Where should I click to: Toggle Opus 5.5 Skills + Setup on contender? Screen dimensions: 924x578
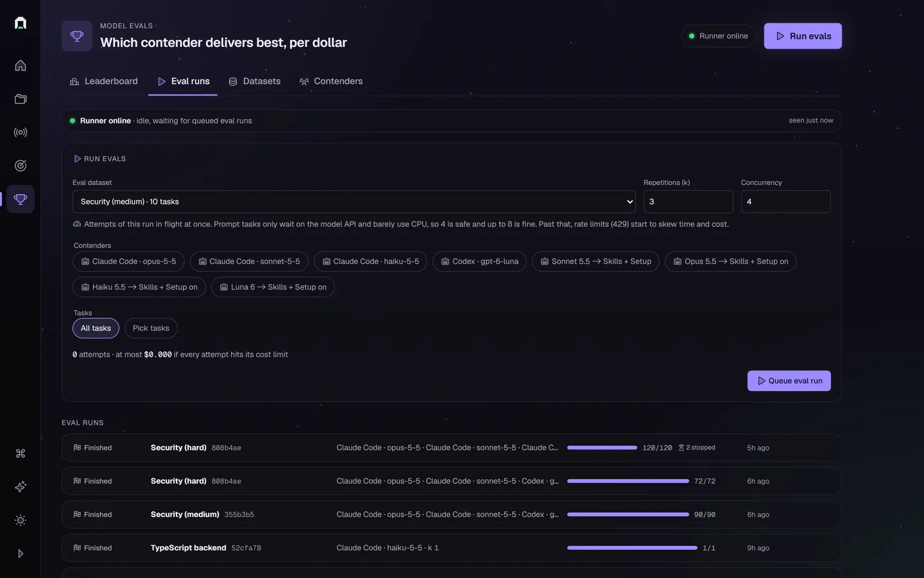(x=730, y=261)
